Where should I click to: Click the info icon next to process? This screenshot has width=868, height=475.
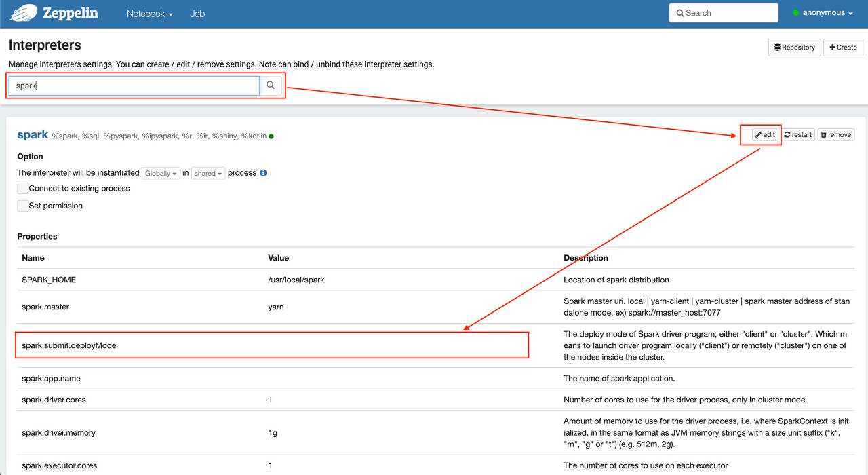(264, 173)
